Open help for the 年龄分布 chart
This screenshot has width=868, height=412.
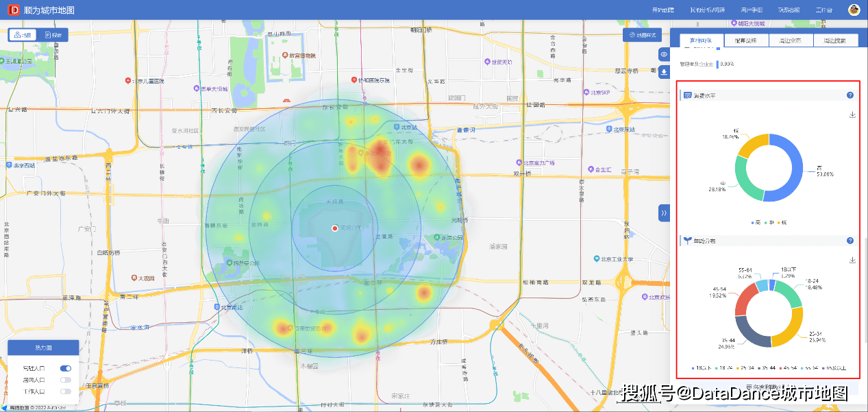point(850,241)
